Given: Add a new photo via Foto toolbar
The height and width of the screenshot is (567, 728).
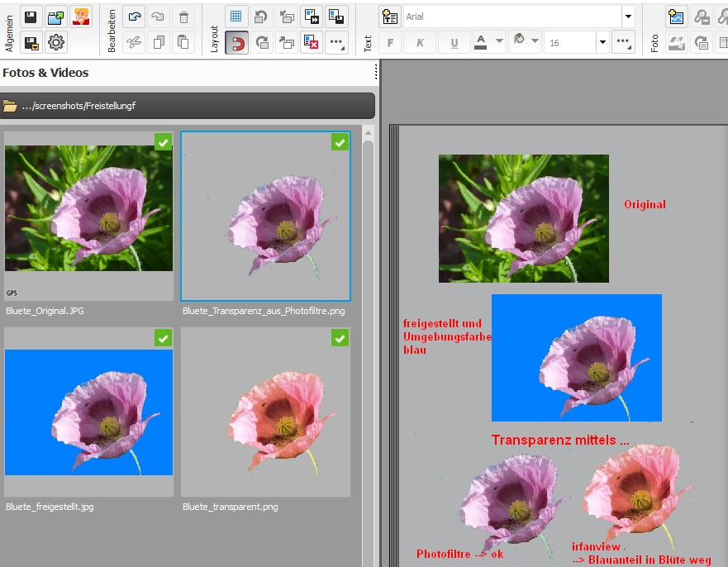Looking at the screenshot, I should coord(677,17).
